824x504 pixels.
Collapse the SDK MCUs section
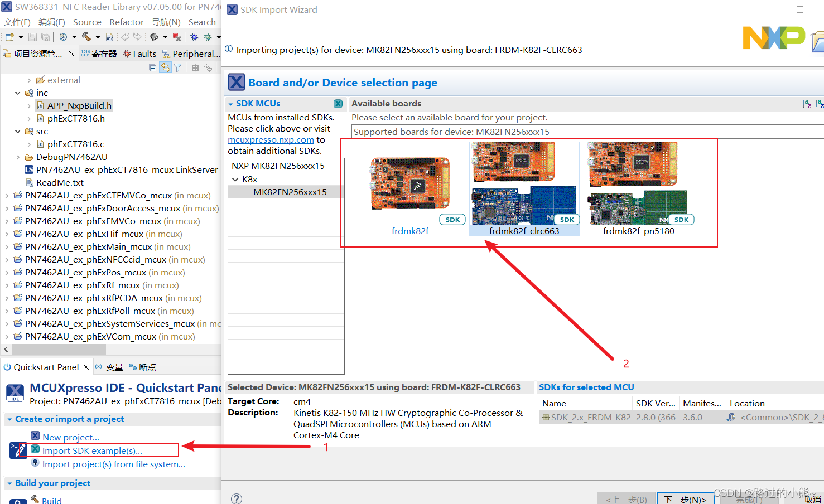(x=230, y=104)
